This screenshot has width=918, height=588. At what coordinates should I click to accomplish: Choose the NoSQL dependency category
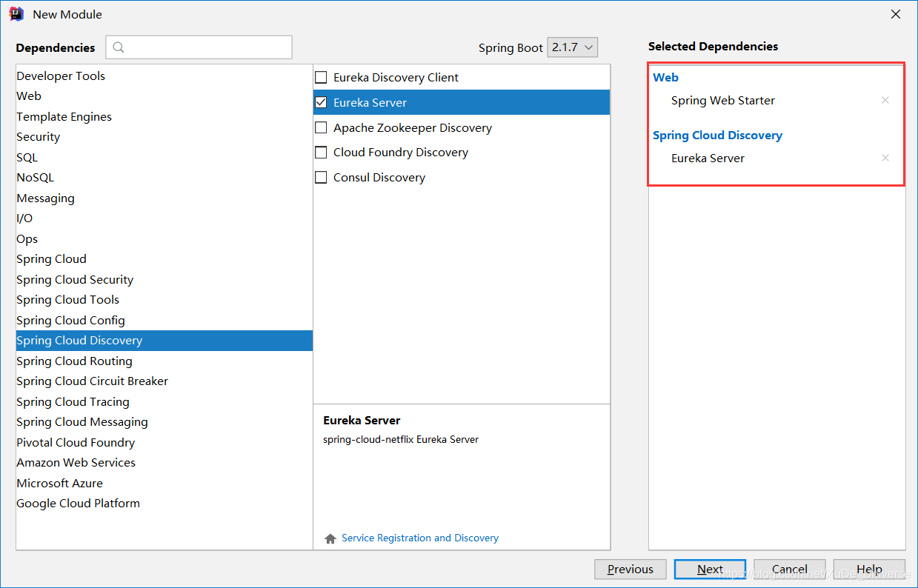[164, 178]
